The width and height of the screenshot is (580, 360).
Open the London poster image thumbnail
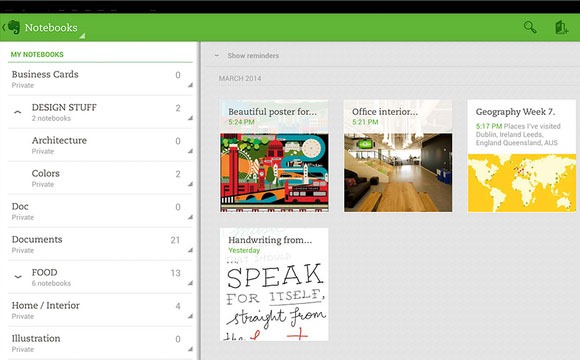tap(274, 172)
